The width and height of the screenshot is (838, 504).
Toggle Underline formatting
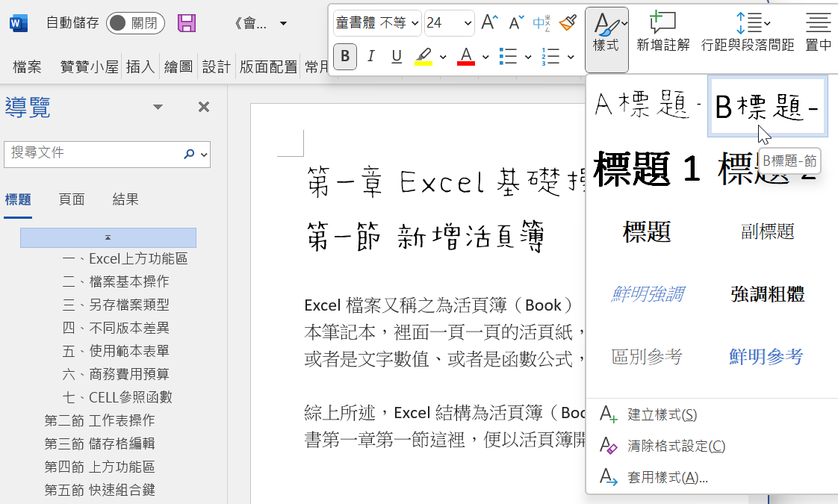coord(397,56)
